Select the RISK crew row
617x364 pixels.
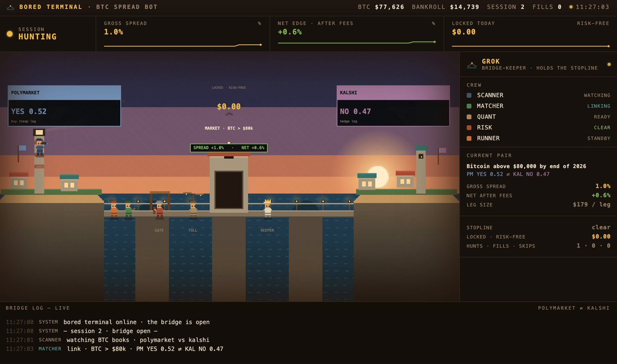click(x=538, y=128)
